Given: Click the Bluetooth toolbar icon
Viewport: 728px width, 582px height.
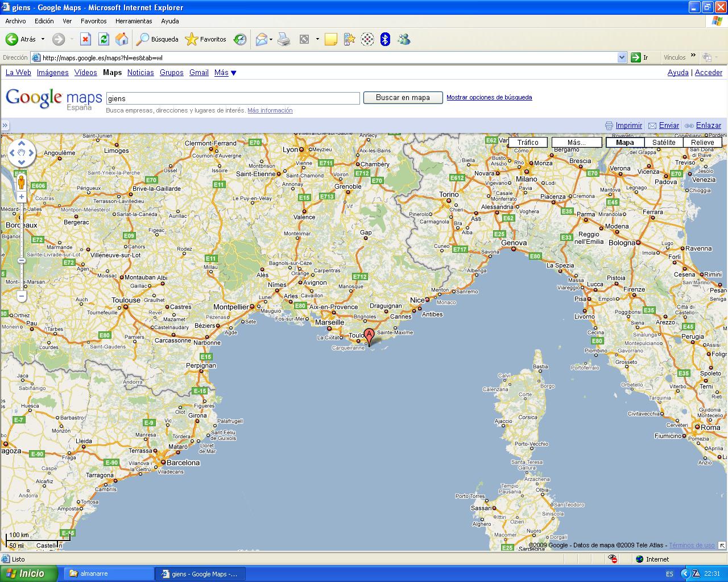Looking at the screenshot, I should click(385, 39).
